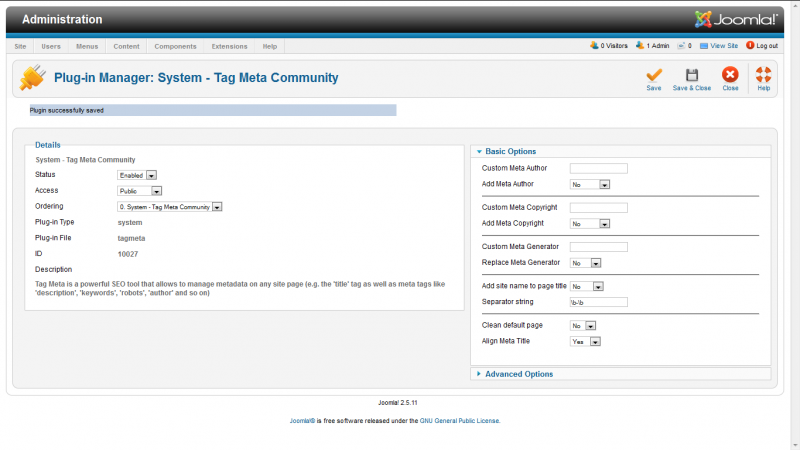This screenshot has width=800, height=450.
Task: Open the Align Meta Title dropdown
Action: click(585, 342)
